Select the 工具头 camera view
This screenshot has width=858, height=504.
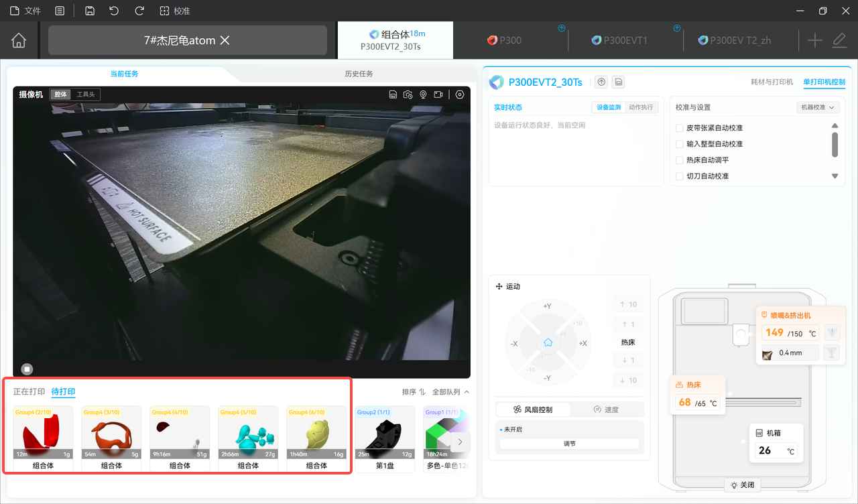point(86,94)
